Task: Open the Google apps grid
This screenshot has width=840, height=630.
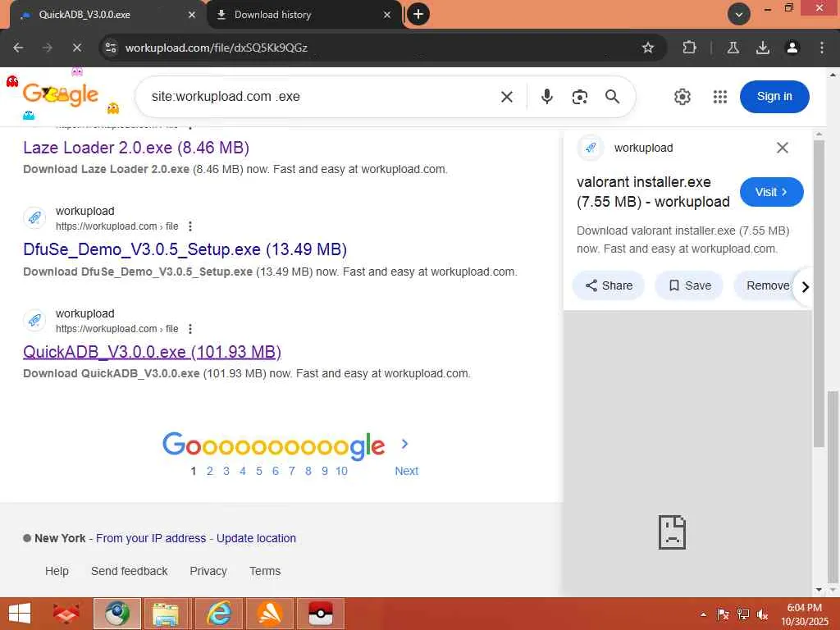Action: coord(720,97)
